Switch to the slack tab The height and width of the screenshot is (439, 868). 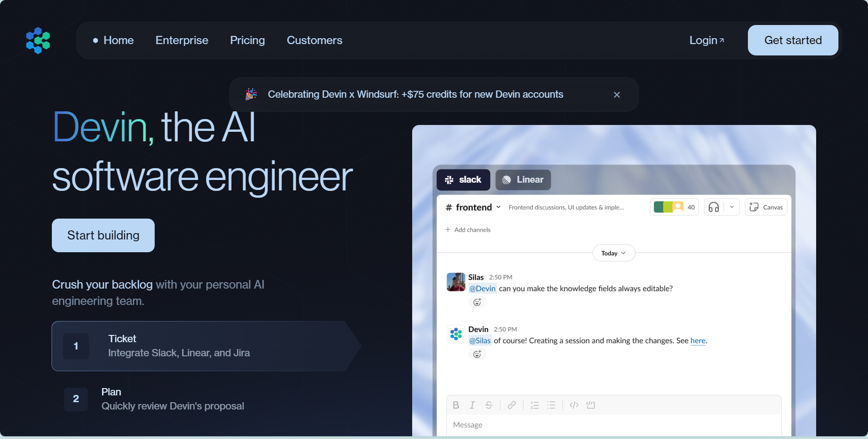pos(463,180)
